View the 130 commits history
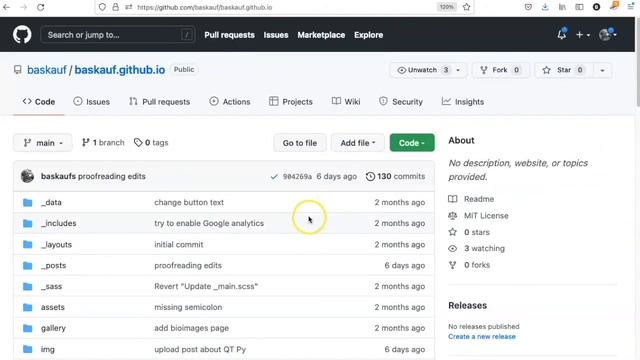Screen dimensions: 640x360 [396, 176]
